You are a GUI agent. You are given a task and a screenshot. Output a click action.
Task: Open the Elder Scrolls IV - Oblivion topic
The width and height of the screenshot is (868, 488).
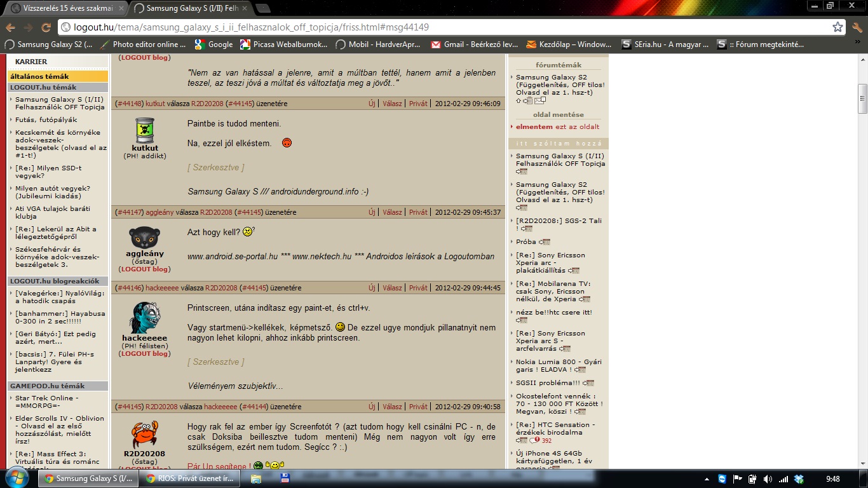60,430
